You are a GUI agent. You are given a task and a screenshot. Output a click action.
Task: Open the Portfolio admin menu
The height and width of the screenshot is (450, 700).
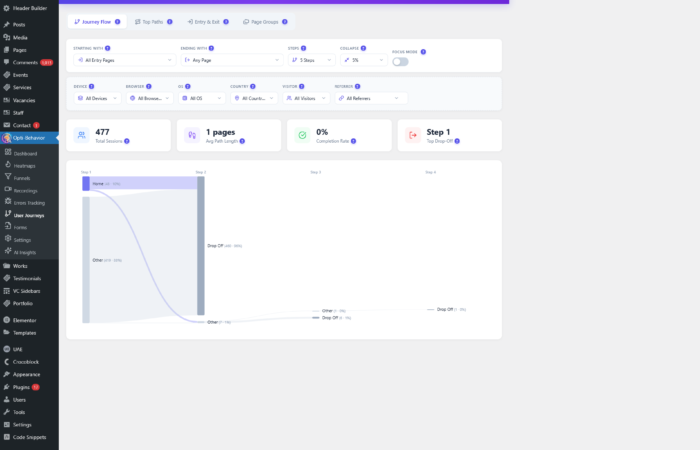22,303
